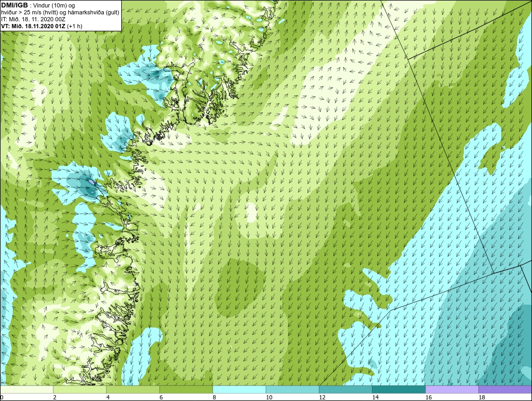
Task: Click the 4–6 m/s green swatch
Action: point(133,389)
